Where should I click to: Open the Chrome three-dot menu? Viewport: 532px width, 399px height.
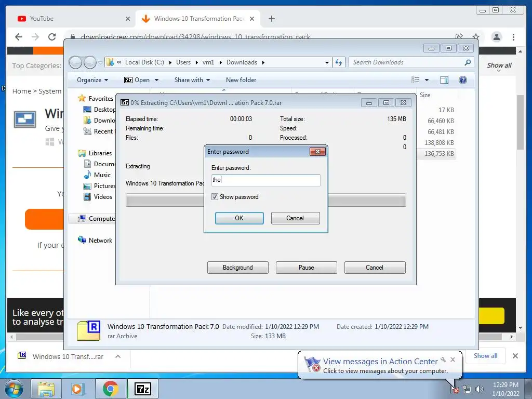(513, 37)
